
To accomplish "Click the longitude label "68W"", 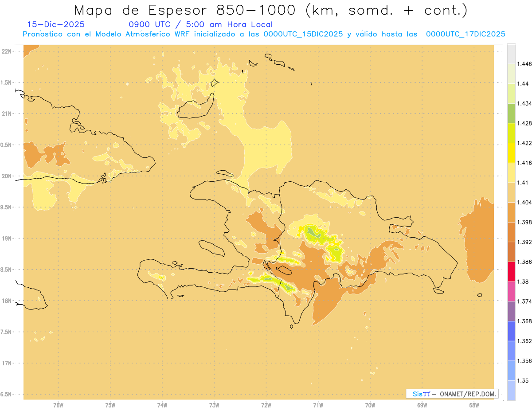I will [474, 405].
